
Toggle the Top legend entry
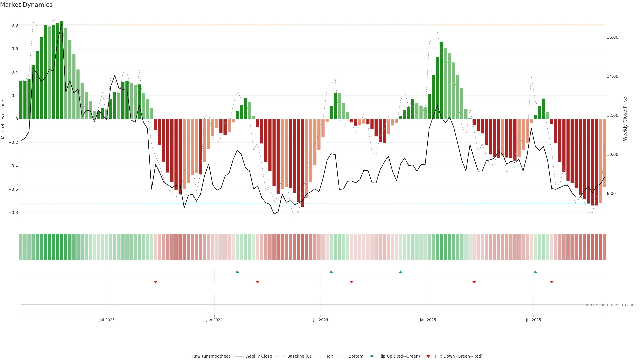click(x=330, y=356)
